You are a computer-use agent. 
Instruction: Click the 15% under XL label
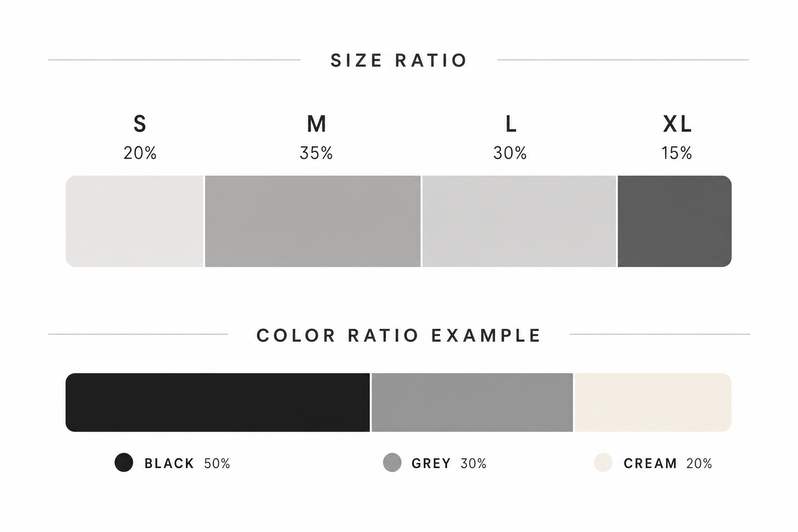(676, 153)
